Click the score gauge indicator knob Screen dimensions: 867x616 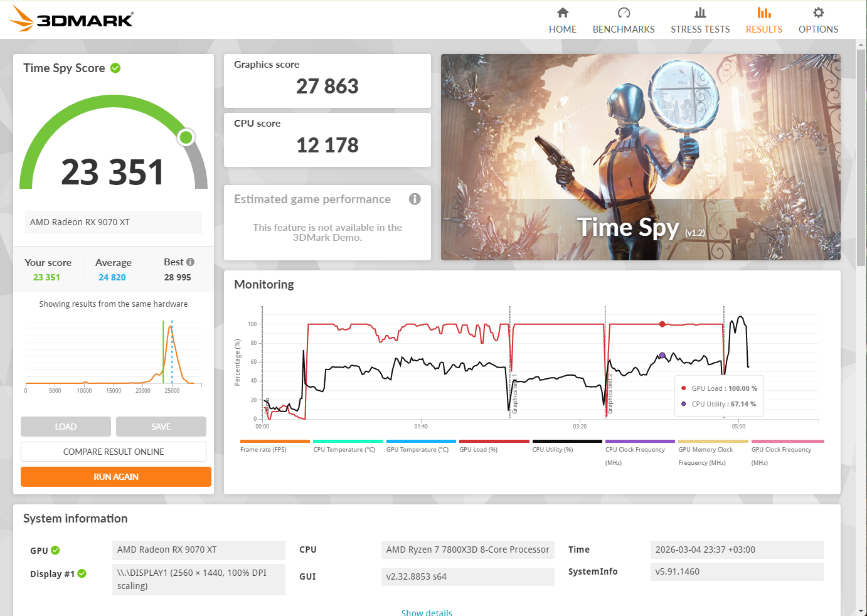186,137
